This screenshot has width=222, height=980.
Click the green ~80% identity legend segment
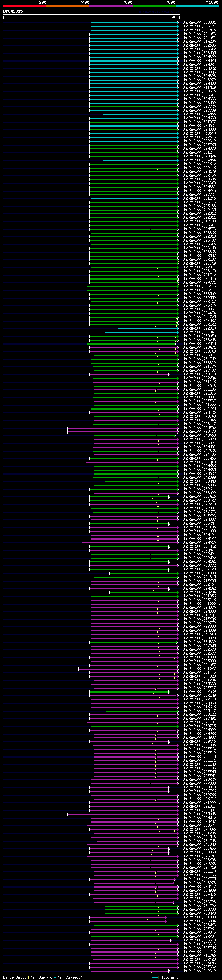coord(154,6)
